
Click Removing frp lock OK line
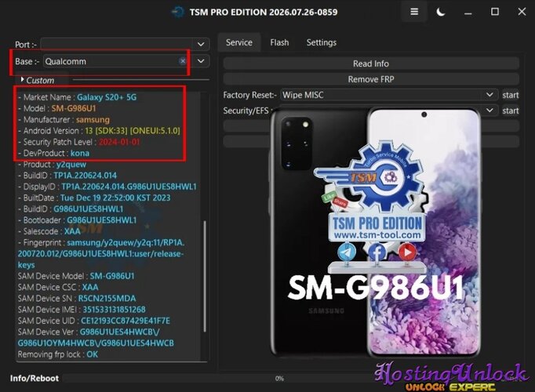click(58, 354)
